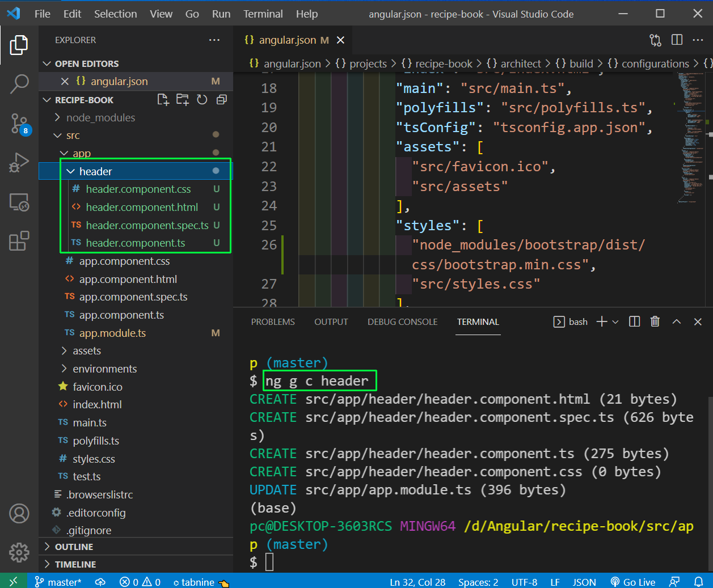
Task: Open the Terminal menu
Action: 263,14
